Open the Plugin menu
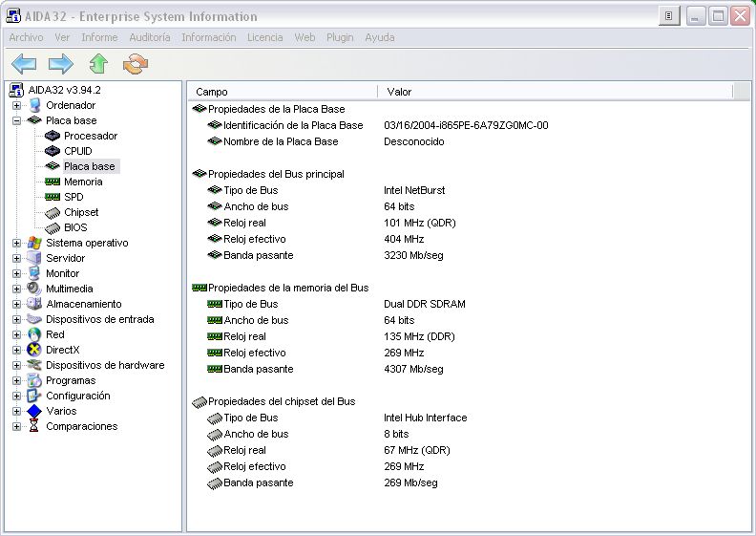This screenshot has width=756, height=536. (340, 37)
